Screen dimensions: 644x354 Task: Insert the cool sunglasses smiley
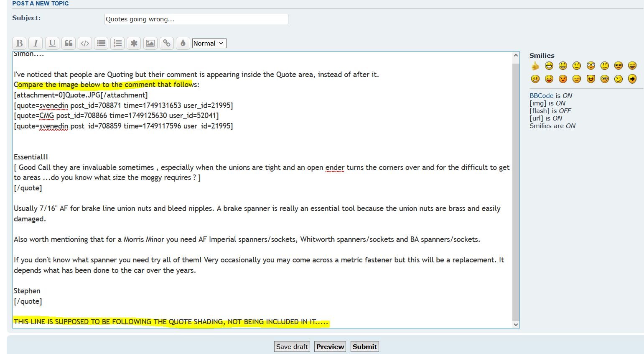click(619, 66)
